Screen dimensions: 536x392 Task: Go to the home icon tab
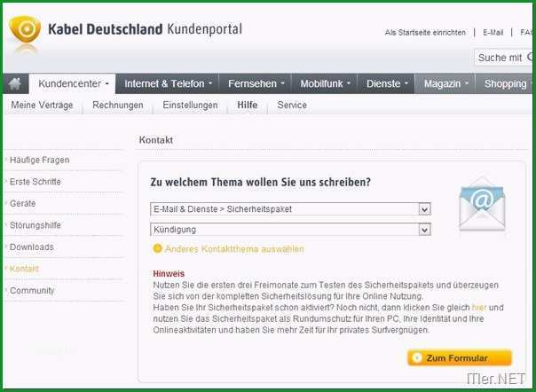pos(15,83)
